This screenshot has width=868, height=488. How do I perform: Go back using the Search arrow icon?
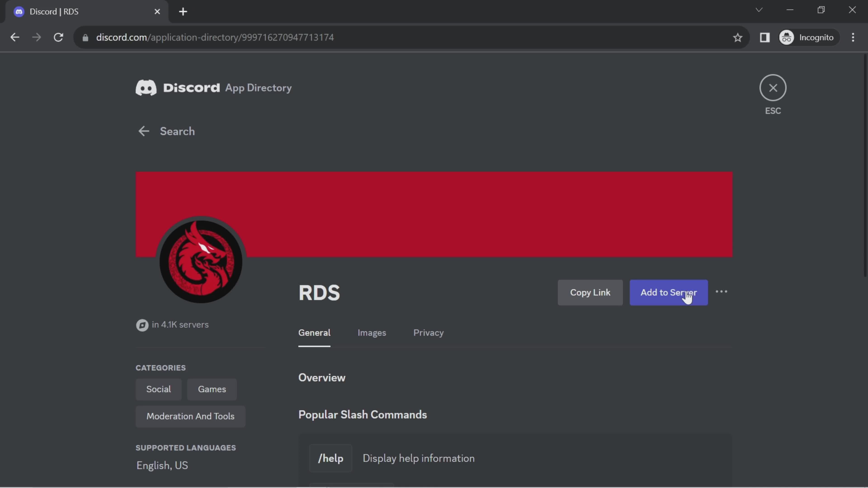(x=144, y=131)
